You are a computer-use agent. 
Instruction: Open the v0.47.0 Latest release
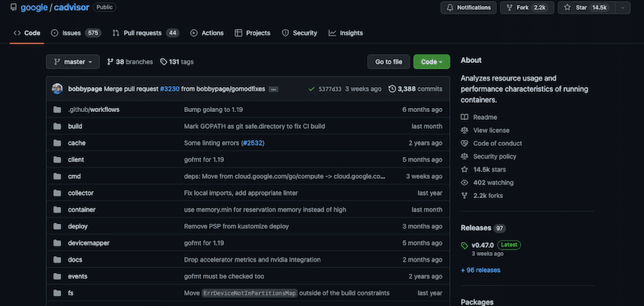coord(491,246)
